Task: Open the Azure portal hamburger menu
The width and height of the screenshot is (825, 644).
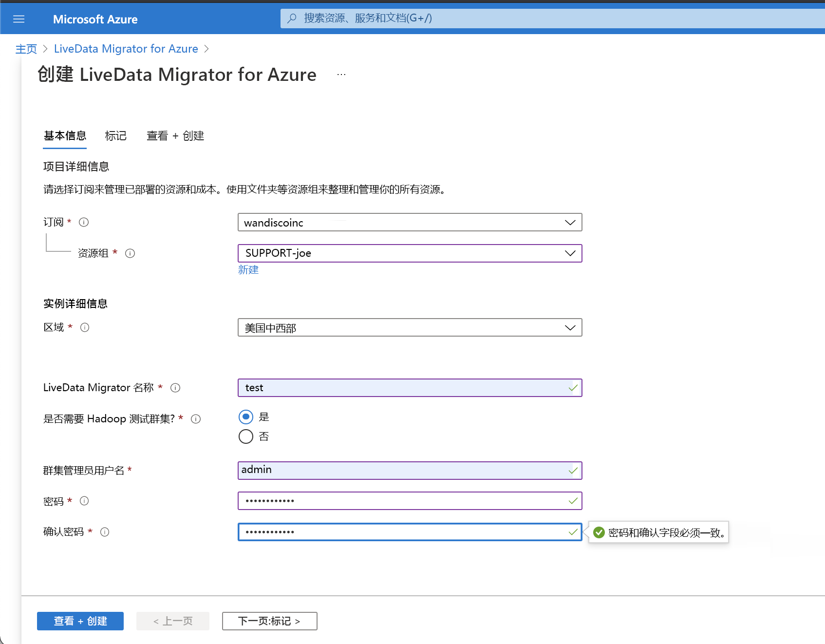Action: pyautogui.click(x=19, y=19)
